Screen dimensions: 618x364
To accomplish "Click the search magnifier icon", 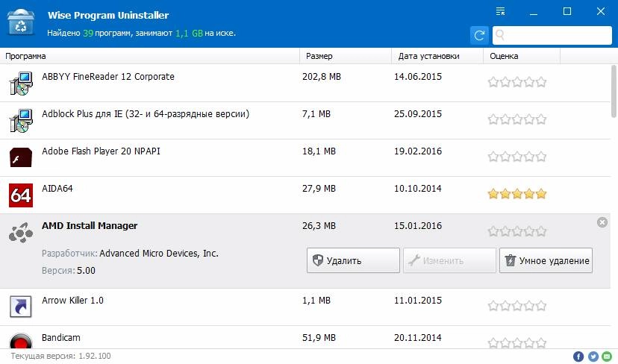I will 500,36.
